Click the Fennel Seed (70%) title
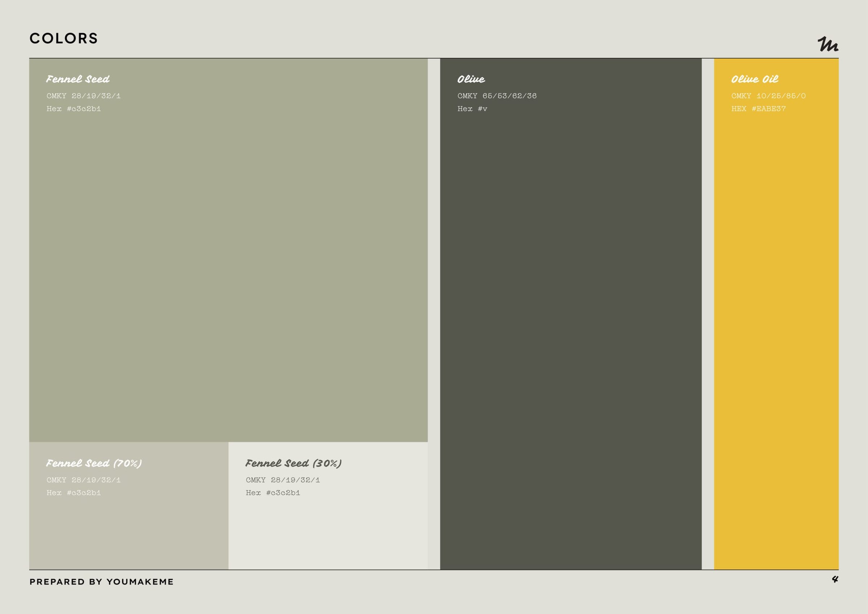Viewport: 868px width, 614px height. (x=94, y=463)
